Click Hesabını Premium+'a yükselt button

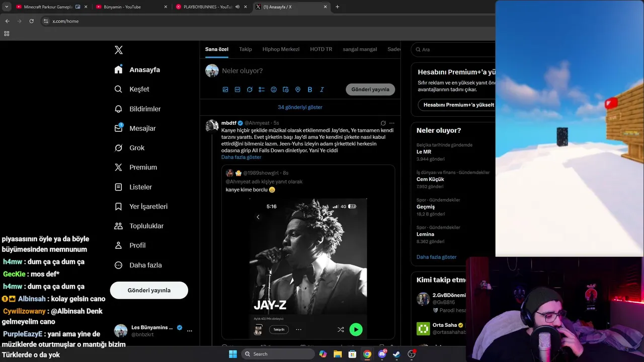(x=457, y=105)
